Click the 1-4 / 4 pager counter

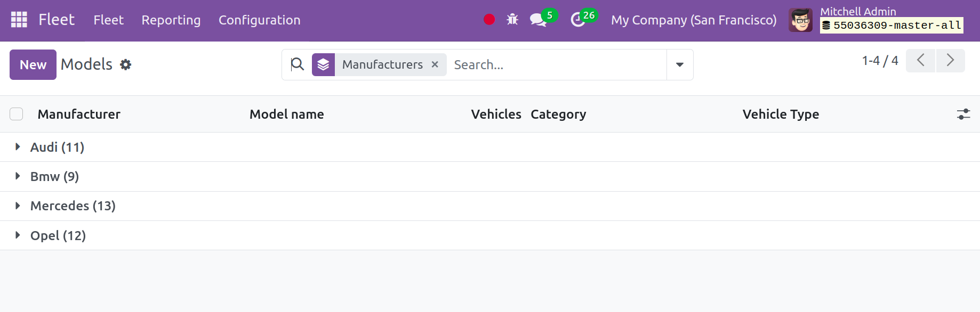(880, 61)
